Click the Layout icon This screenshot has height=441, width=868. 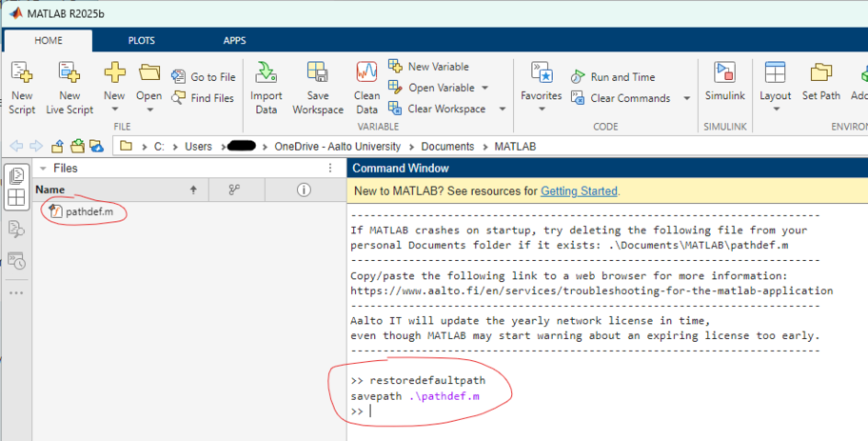click(775, 72)
